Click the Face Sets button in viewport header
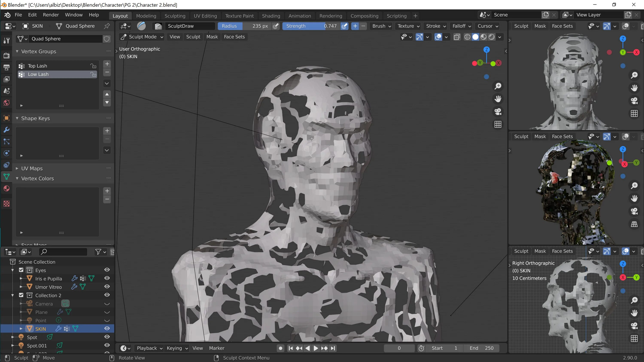 (234, 37)
